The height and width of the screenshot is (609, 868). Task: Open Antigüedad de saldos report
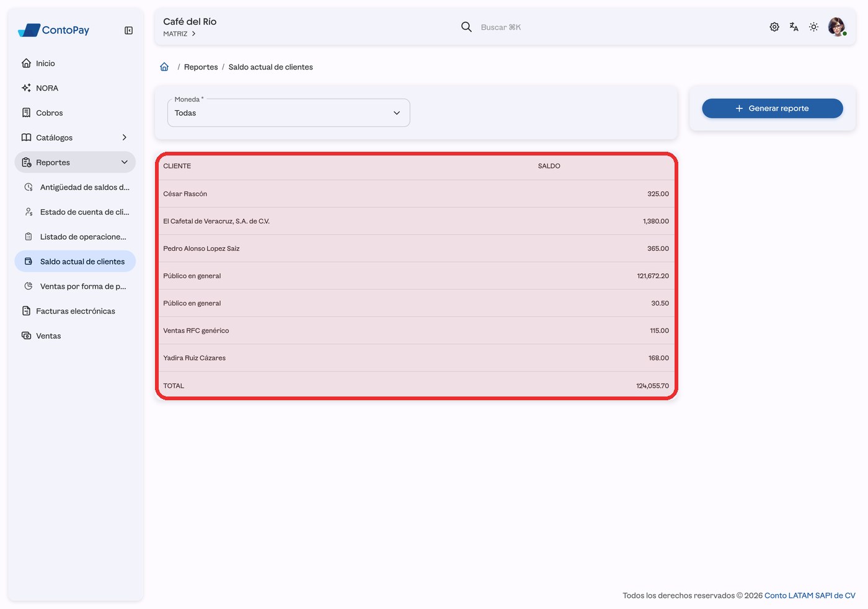point(75,187)
